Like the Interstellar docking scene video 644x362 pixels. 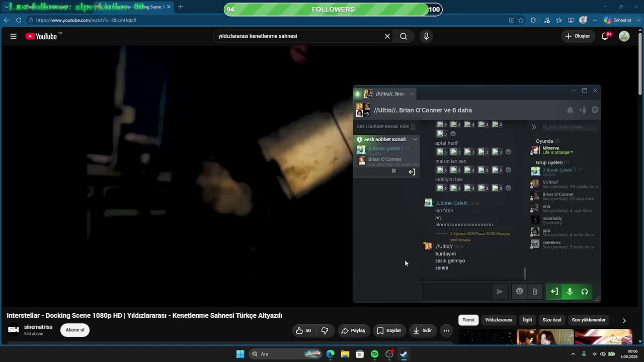[303, 330]
